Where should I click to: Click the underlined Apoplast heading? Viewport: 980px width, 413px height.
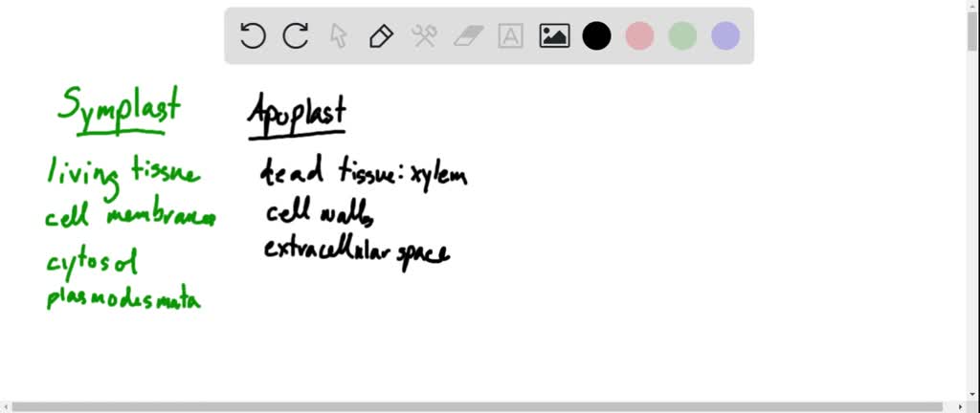[x=297, y=113]
